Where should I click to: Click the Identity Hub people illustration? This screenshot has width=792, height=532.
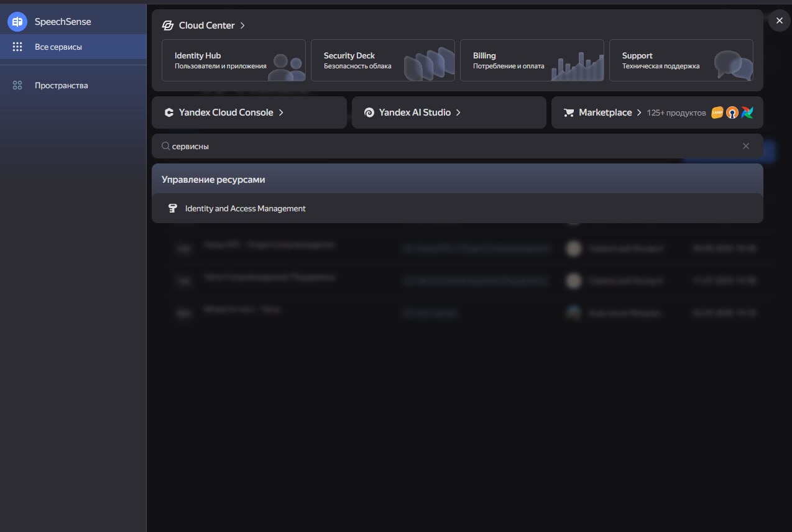(287, 67)
